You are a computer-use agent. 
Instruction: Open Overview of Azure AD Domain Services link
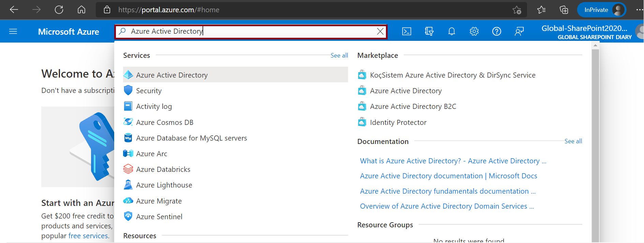point(447,206)
